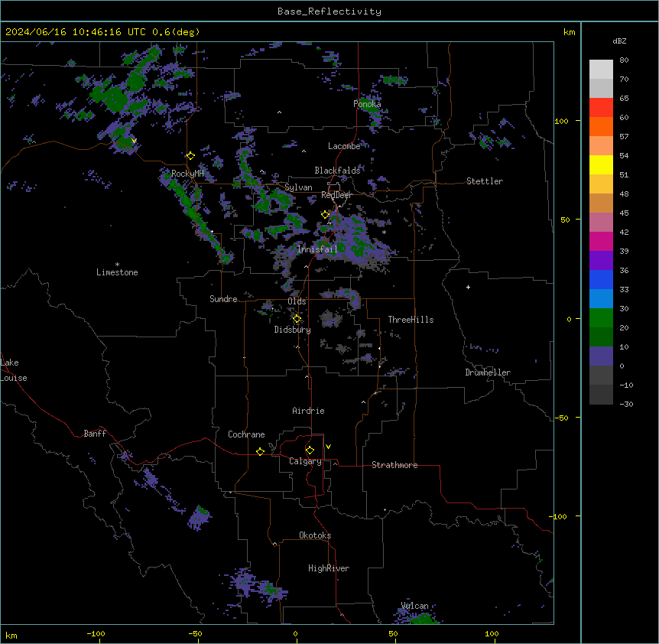Select the yellow diamond marker below RedDeer
659x644 pixels.
pos(325,215)
